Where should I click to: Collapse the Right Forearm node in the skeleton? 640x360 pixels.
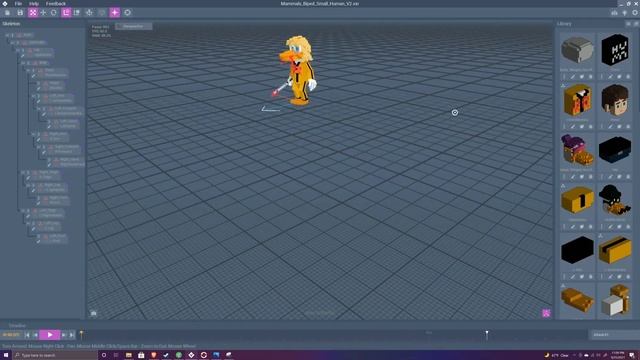[x=39, y=147]
